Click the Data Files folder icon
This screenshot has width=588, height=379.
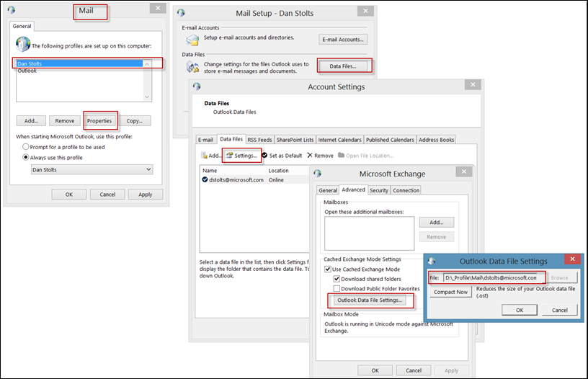click(192, 66)
